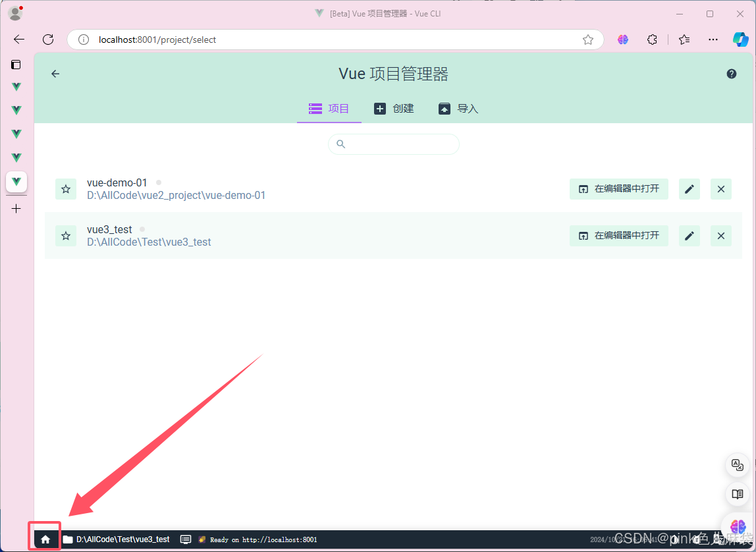Open the floating reading view book icon
Screen dimensions: 756x552
[737, 494]
